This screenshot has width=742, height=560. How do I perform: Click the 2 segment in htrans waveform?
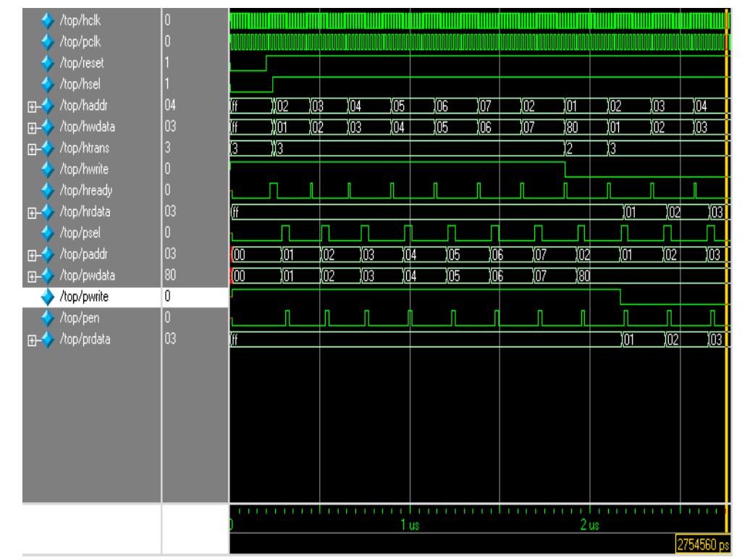click(x=586, y=148)
